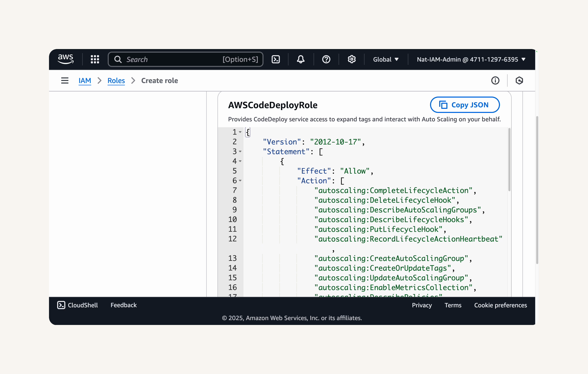Open the Terms link
The image size is (588, 374).
point(453,305)
